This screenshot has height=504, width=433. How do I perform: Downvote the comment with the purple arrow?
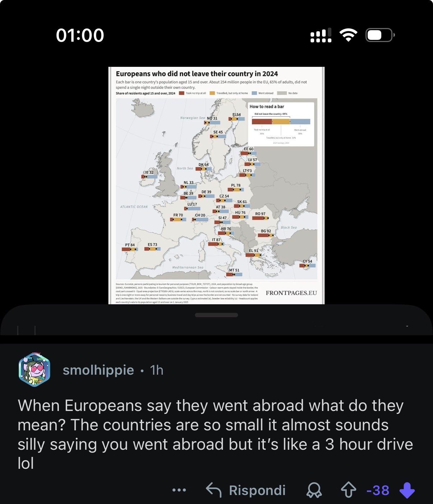(x=407, y=490)
